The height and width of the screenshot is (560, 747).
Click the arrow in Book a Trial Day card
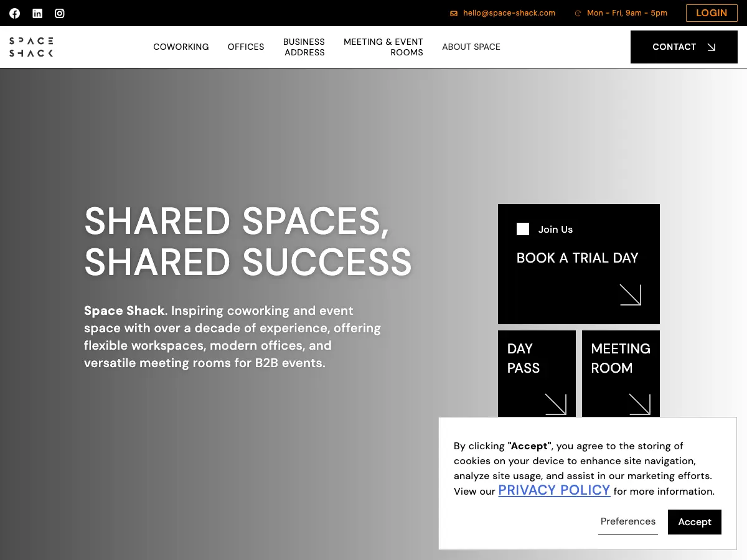coord(631,295)
